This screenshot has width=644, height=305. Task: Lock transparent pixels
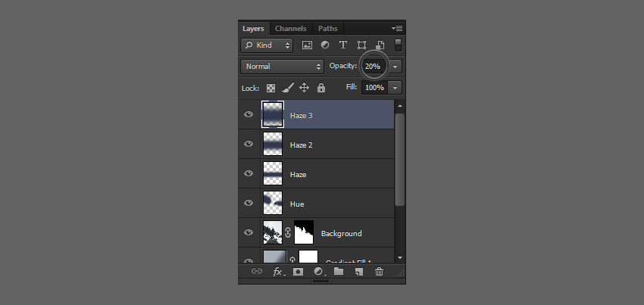coord(270,88)
